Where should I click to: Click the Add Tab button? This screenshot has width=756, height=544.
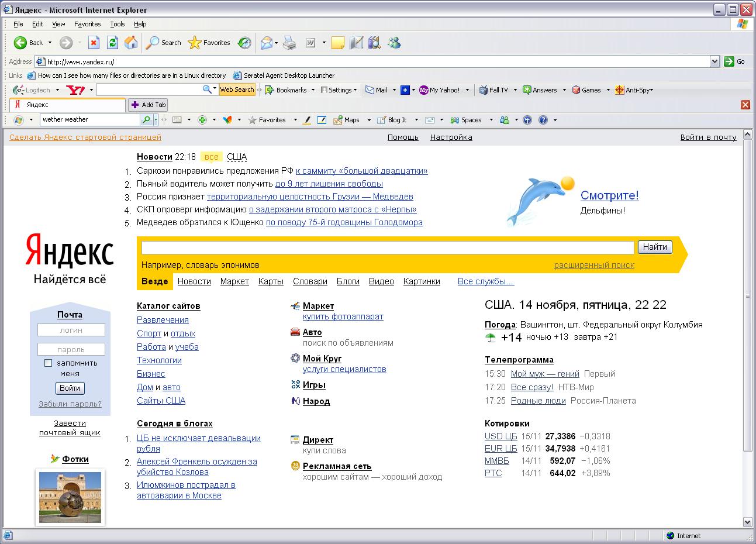coord(148,105)
